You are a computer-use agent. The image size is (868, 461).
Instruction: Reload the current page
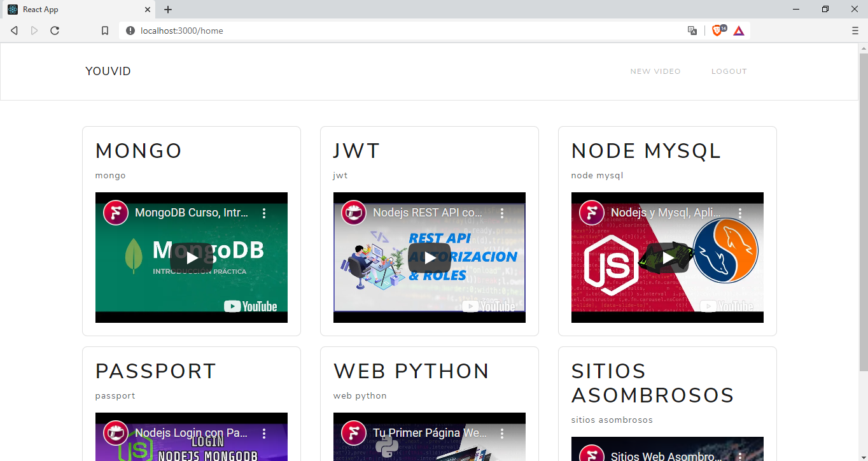click(55, 30)
